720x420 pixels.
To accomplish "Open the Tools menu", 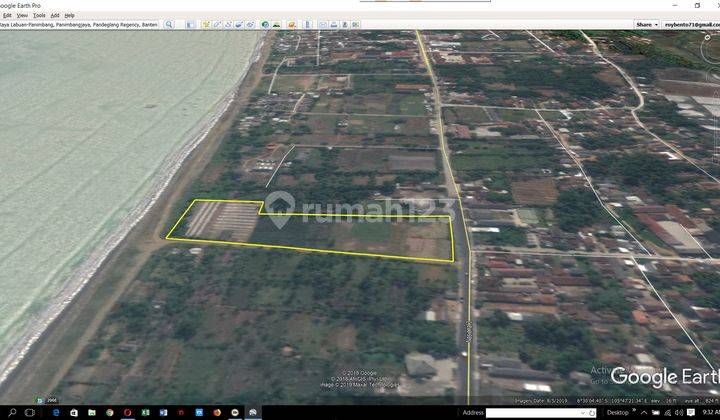I will click(x=39, y=15).
